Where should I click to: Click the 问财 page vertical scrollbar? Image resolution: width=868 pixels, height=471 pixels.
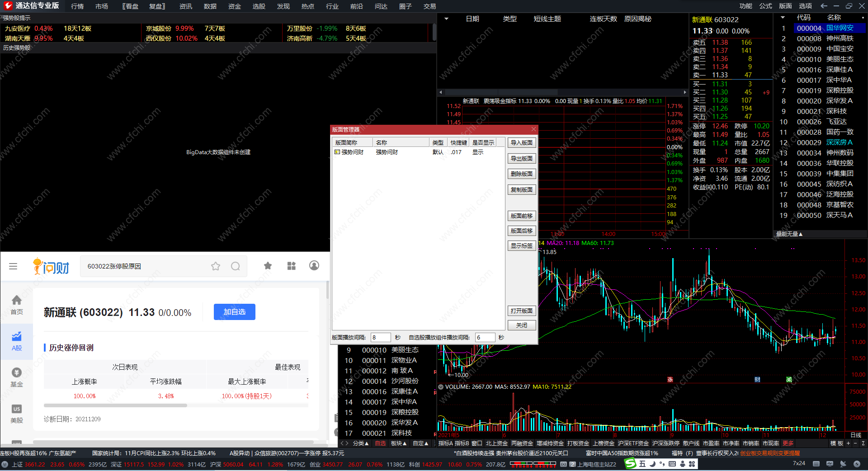(328, 290)
